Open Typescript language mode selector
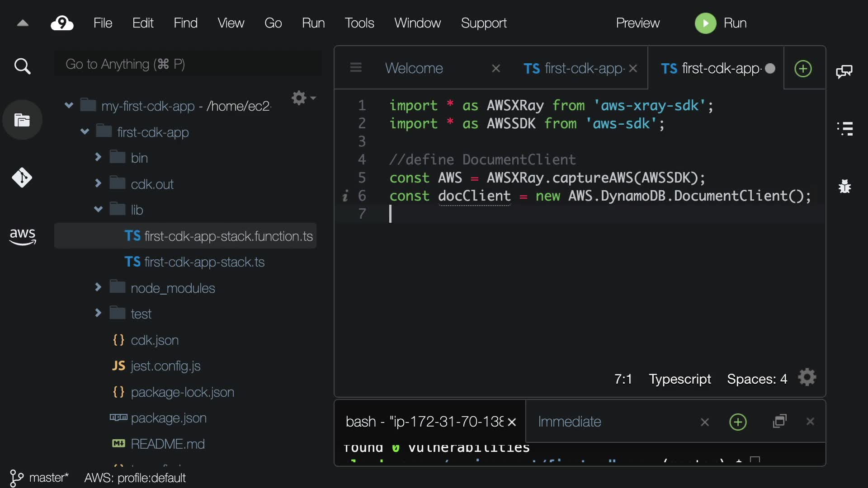This screenshot has height=488, width=868. (679, 379)
